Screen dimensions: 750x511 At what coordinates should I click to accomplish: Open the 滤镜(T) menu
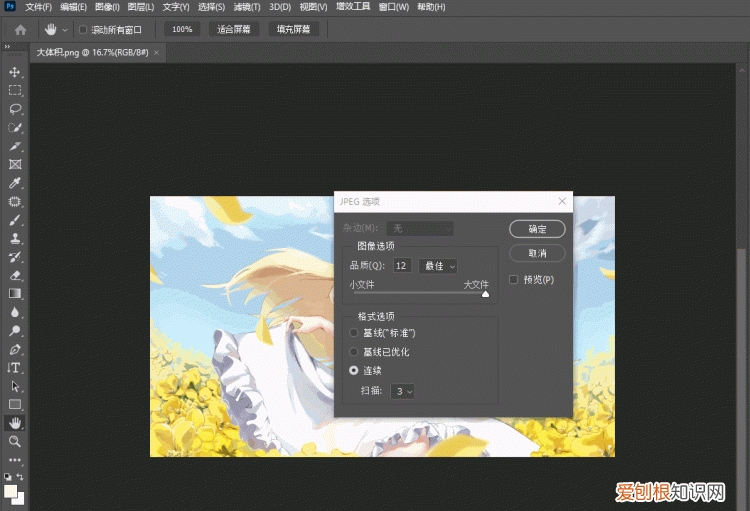[x=247, y=7]
